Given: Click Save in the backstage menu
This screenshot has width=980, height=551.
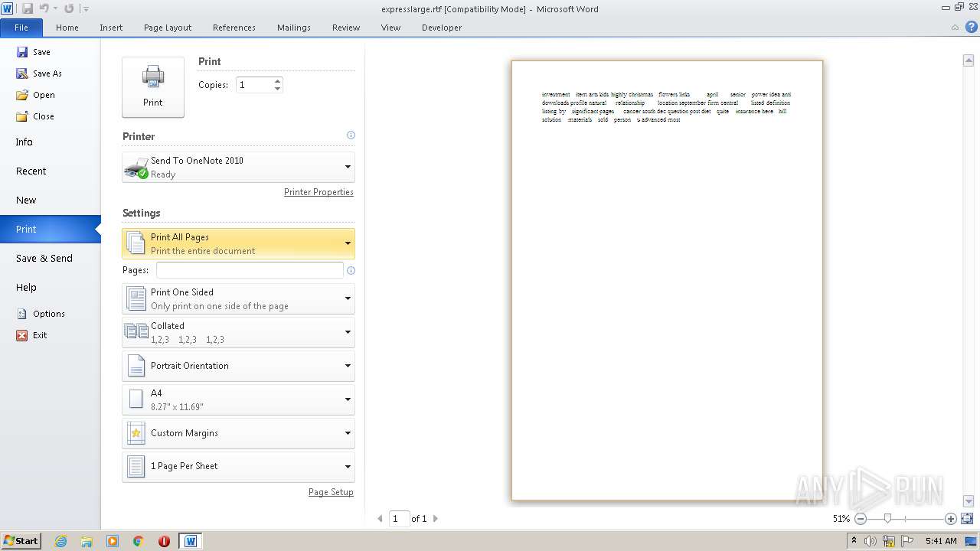Looking at the screenshot, I should 34,52.
